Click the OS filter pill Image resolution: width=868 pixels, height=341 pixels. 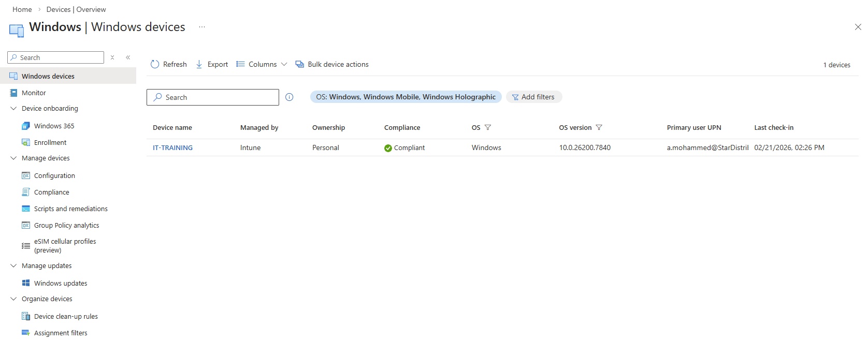click(406, 97)
